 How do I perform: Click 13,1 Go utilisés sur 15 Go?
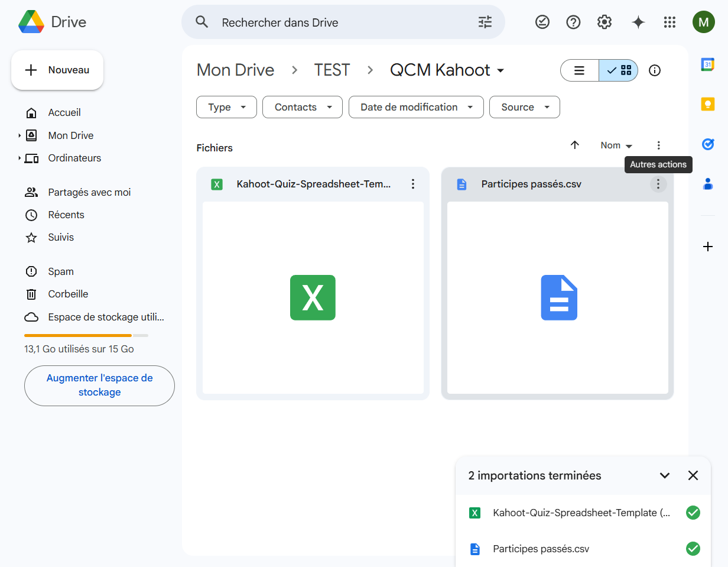(79, 349)
